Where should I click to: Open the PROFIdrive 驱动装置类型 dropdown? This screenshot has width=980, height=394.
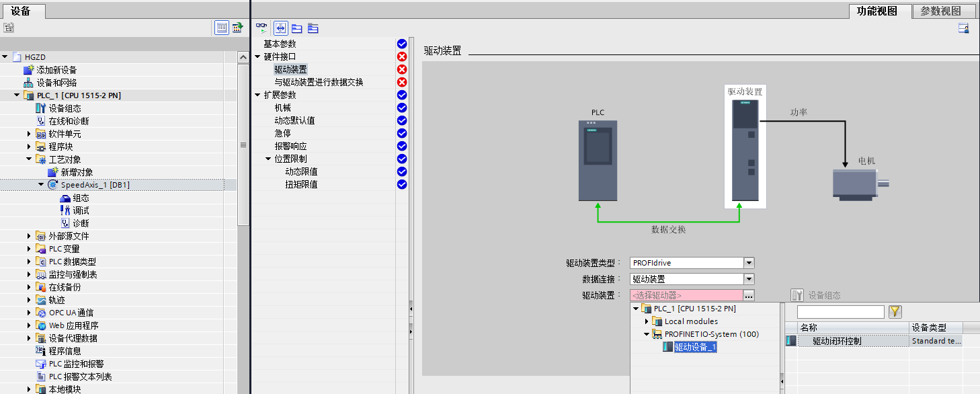747,262
